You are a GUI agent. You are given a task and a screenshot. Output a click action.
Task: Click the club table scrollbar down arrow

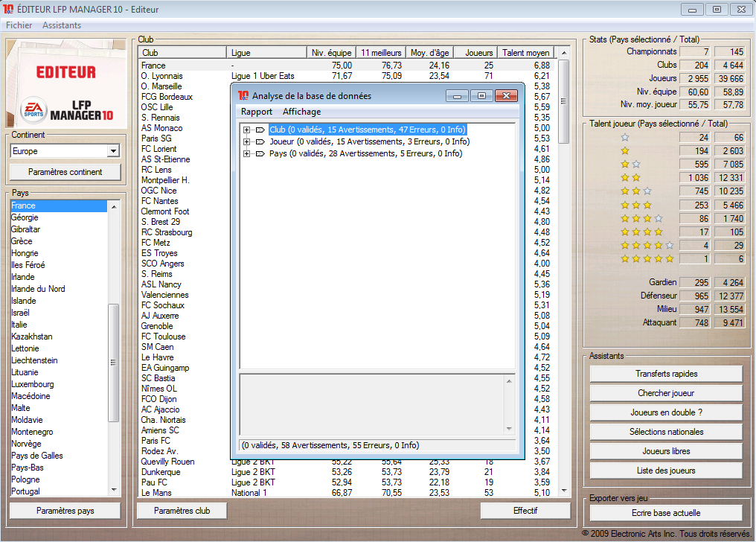coord(564,491)
